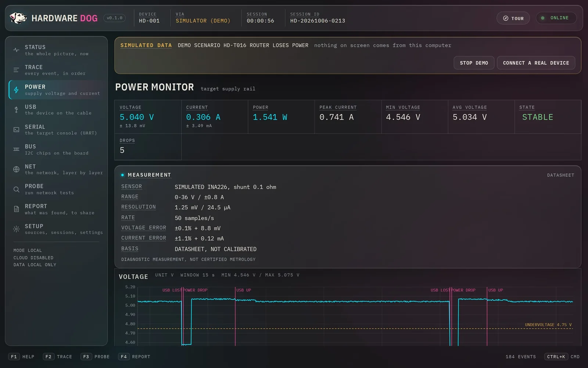Click the Online status button
588x368 pixels.
pyautogui.click(x=556, y=18)
